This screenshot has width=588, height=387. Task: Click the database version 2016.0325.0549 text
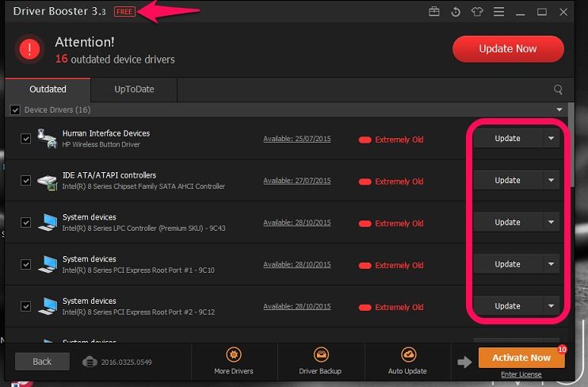126,362
